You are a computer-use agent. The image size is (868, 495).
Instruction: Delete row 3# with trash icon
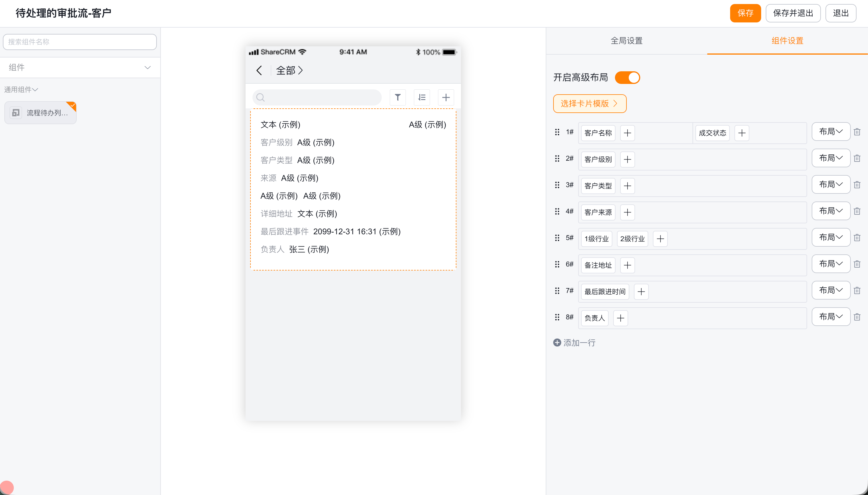point(857,185)
